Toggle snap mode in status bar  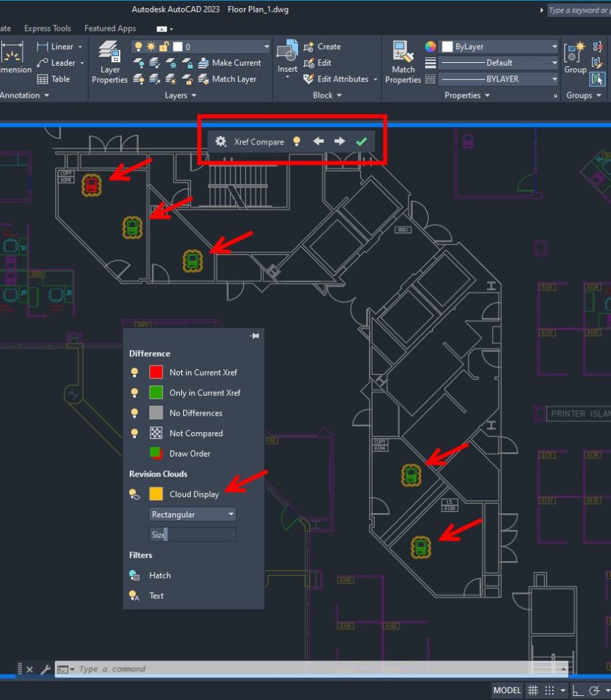click(x=550, y=690)
